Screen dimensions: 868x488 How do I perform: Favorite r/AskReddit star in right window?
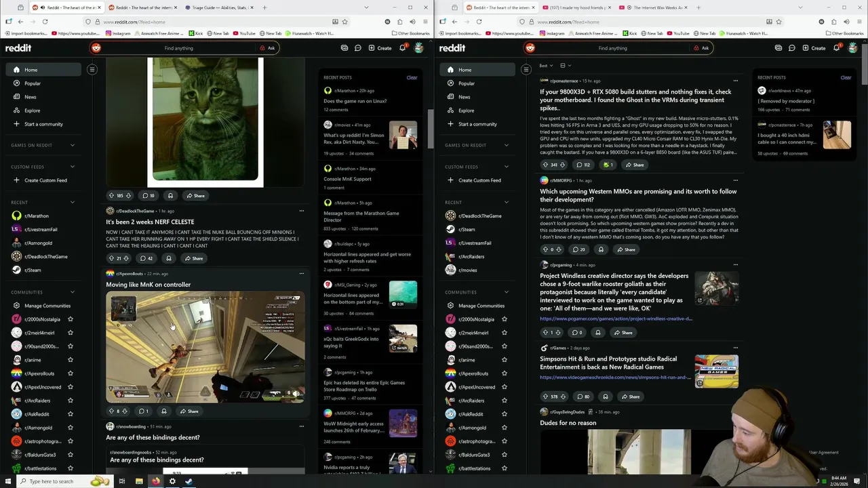pos(504,414)
